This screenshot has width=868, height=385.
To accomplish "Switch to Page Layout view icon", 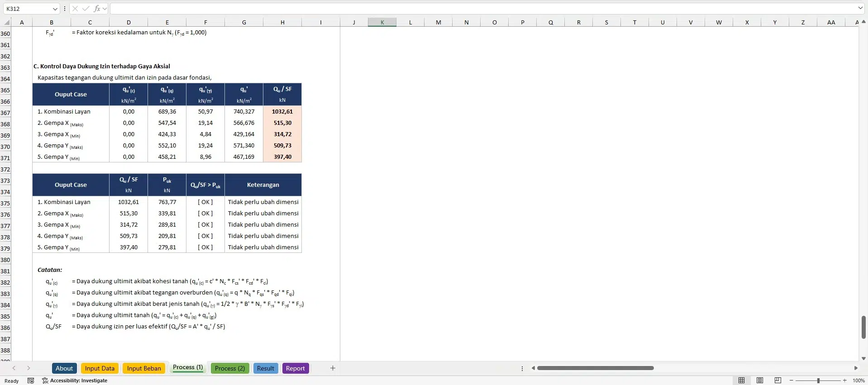I will (x=760, y=380).
